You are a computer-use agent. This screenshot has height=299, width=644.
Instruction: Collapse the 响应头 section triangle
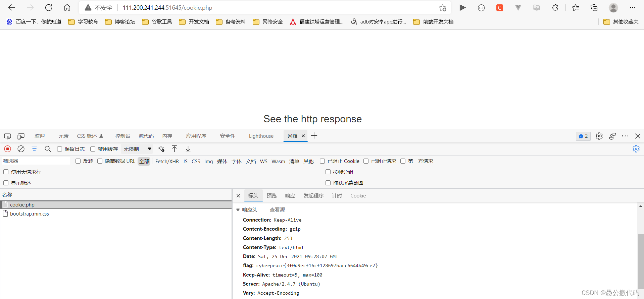coord(238,210)
